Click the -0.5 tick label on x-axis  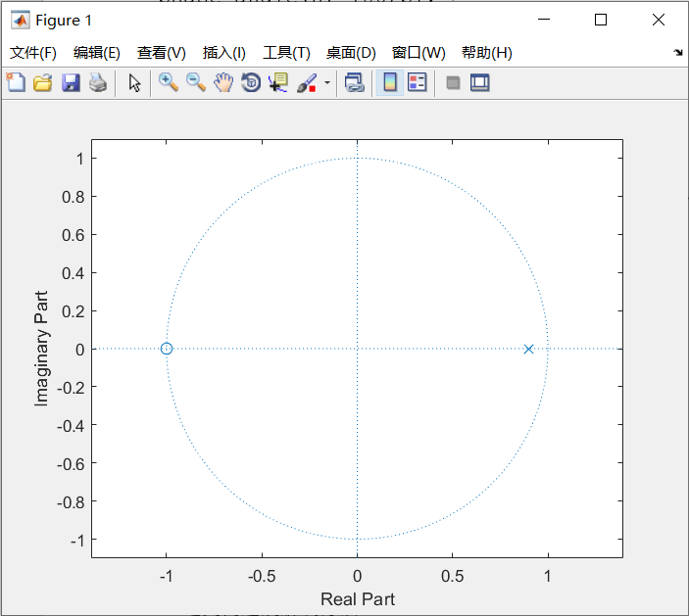click(262, 576)
